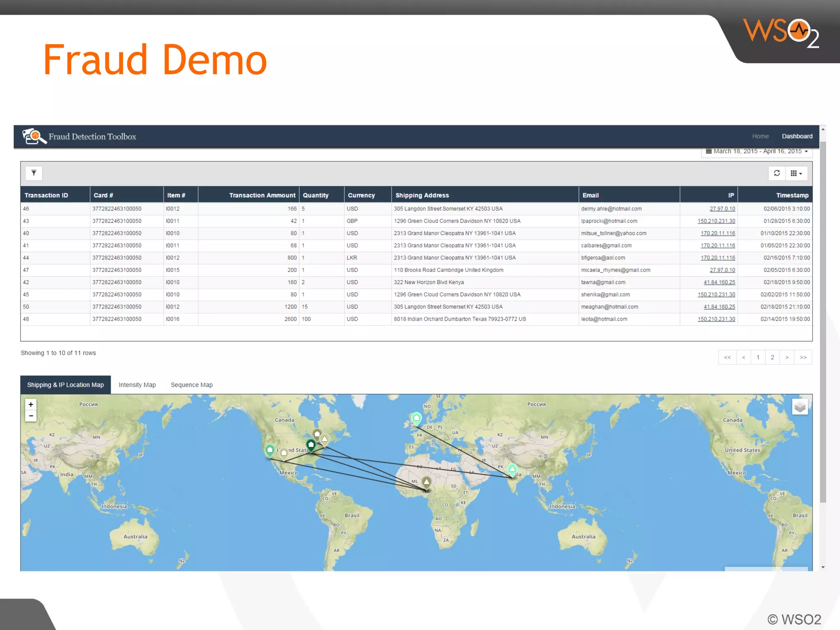Open the Dashboard nav link

coord(797,136)
